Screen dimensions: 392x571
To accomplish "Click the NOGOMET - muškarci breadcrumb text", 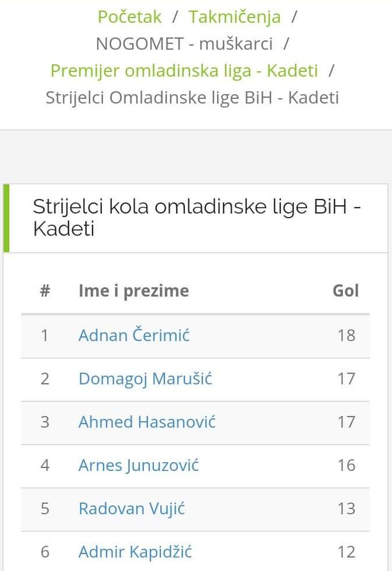I will click(x=184, y=44).
